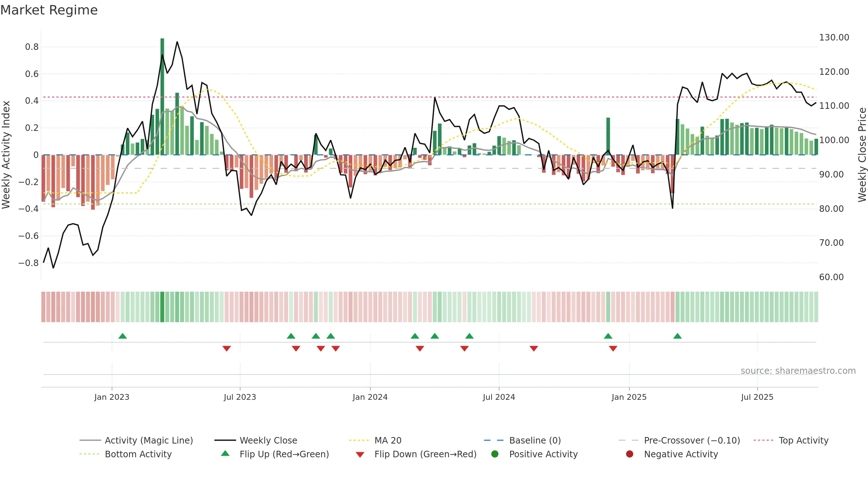The height and width of the screenshot is (488, 868).
Task: Click the 120.00 price tick label
Action: [x=834, y=72]
